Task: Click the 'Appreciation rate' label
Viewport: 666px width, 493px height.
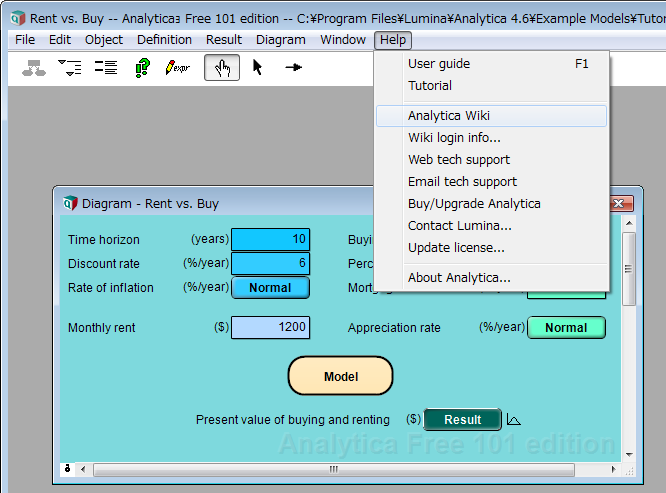Action: (394, 328)
